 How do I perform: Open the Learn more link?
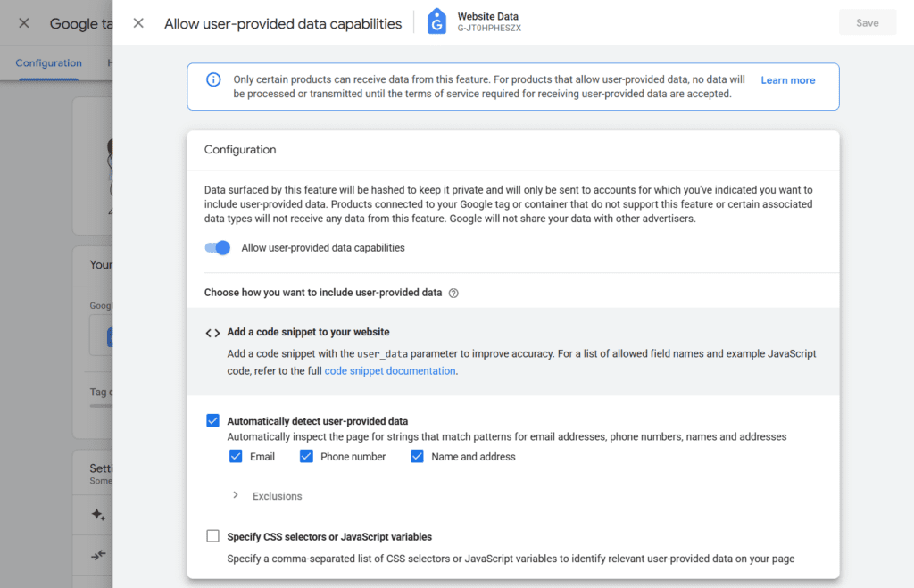(x=787, y=80)
